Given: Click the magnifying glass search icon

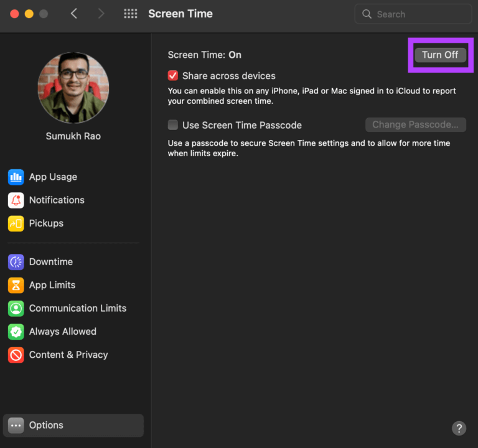Looking at the screenshot, I should pos(367,14).
